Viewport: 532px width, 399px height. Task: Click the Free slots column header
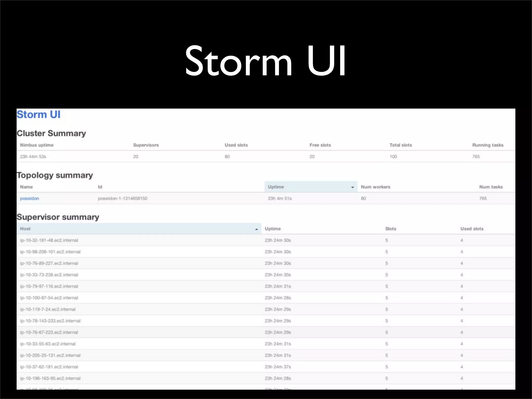[320, 145]
